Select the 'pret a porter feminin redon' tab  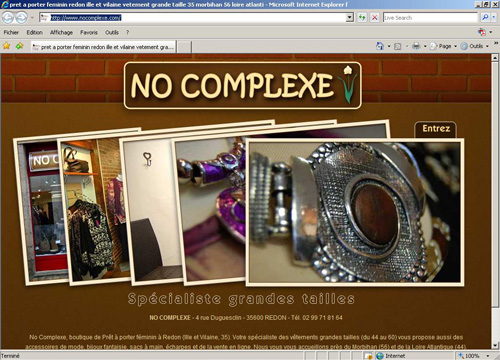[x=103, y=47]
